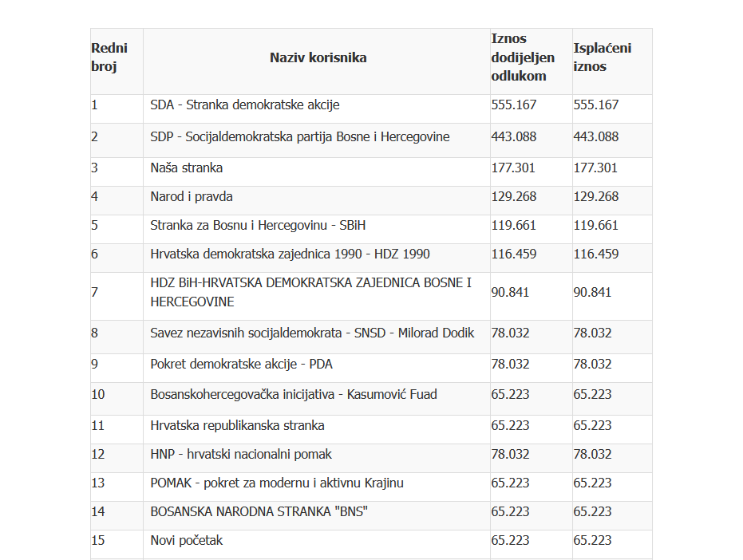The height and width of the screenshot is (560, 743).
Task: Click the 'Naša stranka' table cell
Action: click(x=317, y=172)
